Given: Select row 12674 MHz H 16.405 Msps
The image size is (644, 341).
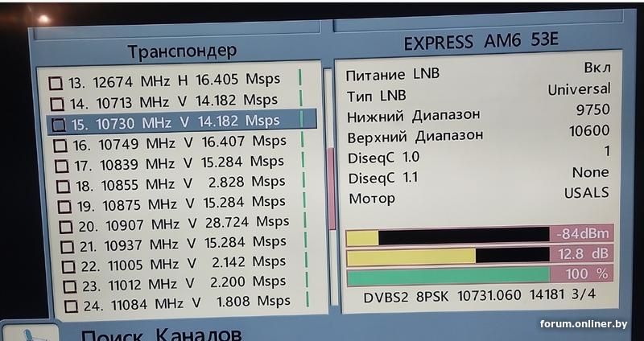Looking at the screenshot, I should click(x=175, y=80).
